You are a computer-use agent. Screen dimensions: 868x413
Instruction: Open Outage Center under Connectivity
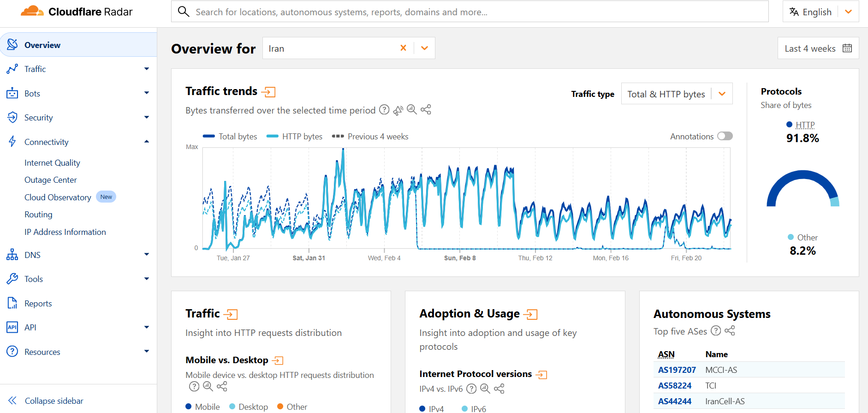point(51,180)
